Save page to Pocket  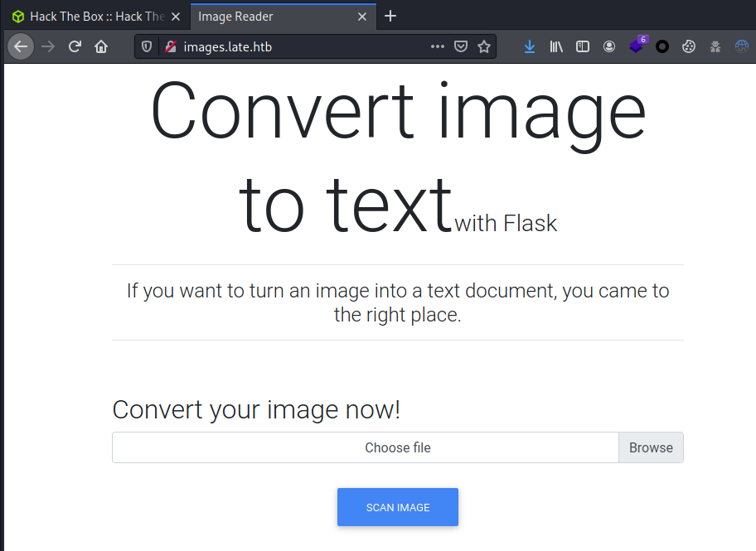click(462, 47)
